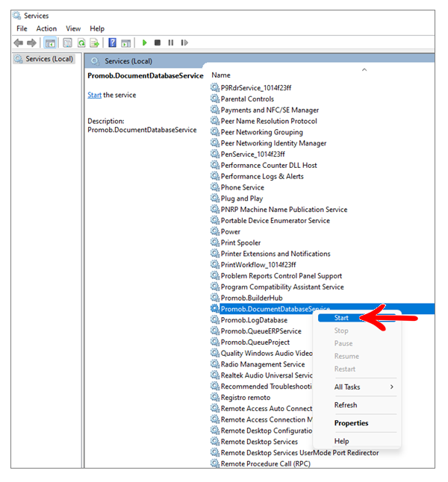This screenshot has height=482, width=448.
Task: Click the Start the service link
Action: (95, 95)
